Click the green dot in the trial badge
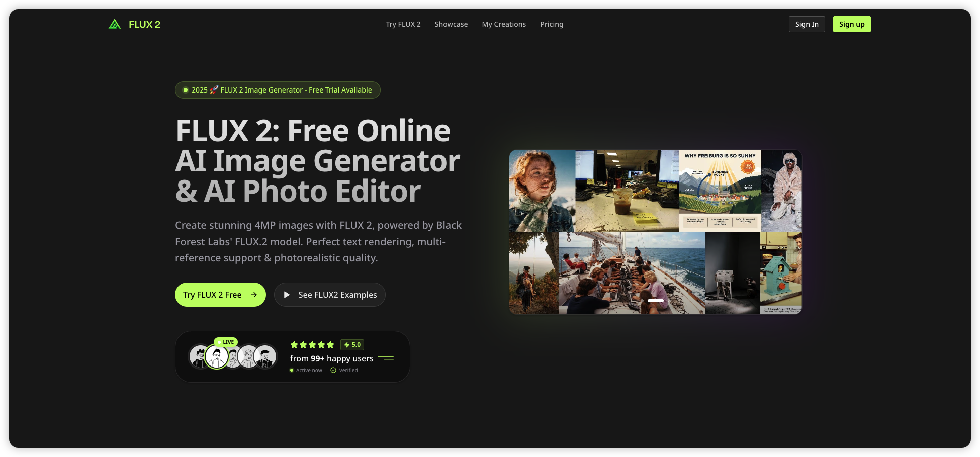The height and width of the screenshot is (457, 980). coord(185,90)
